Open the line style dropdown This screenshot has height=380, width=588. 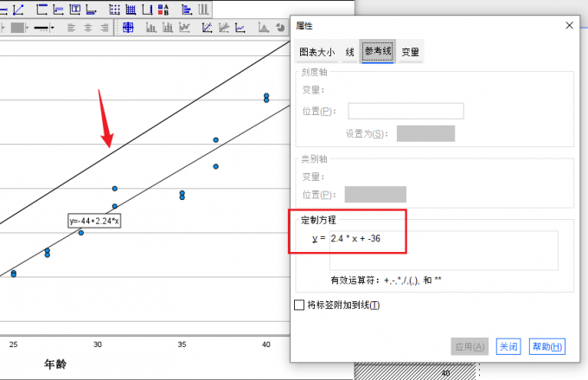point(52,28)
